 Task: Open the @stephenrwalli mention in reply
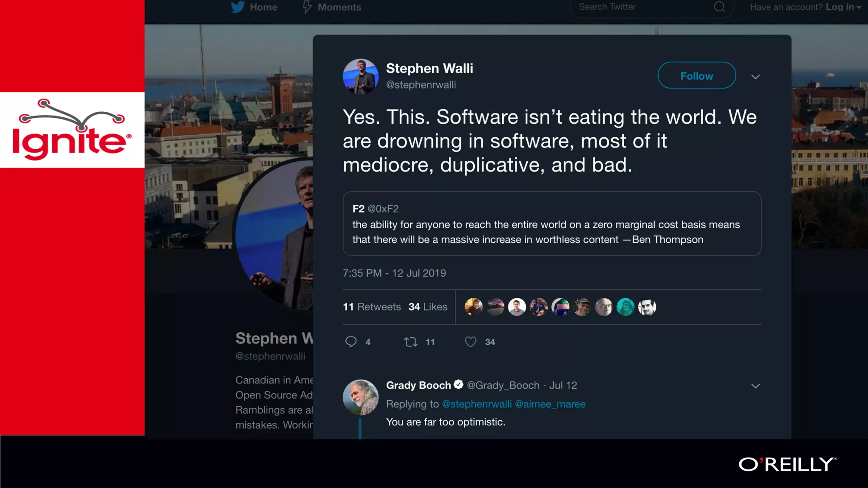[477, 404]
